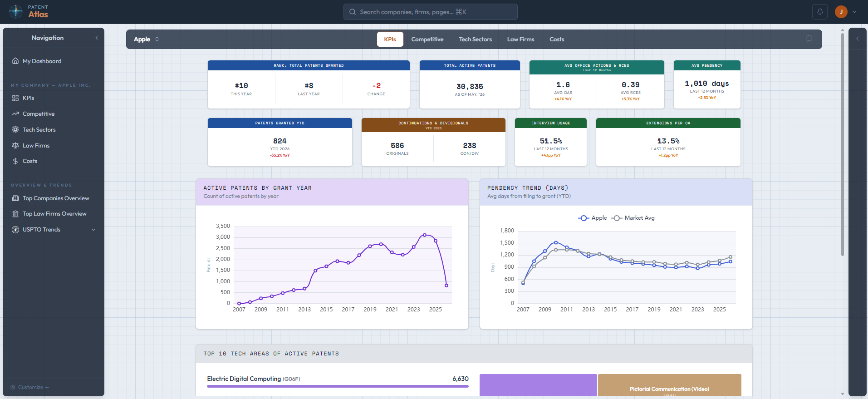The width and height of the screenshot is (868, 399).
Task: Toggle Apple series in pendency legend
Action: (x=593, y=218)
